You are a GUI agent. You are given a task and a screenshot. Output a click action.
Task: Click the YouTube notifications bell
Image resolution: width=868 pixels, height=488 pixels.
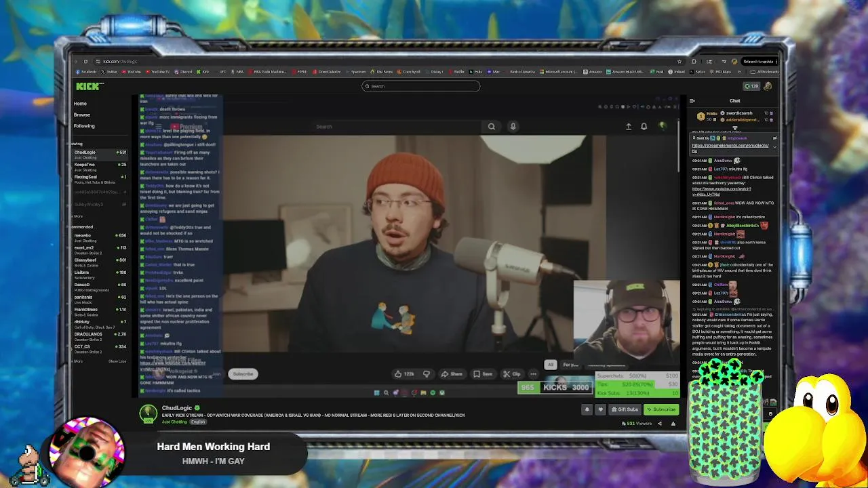point(644,126)
